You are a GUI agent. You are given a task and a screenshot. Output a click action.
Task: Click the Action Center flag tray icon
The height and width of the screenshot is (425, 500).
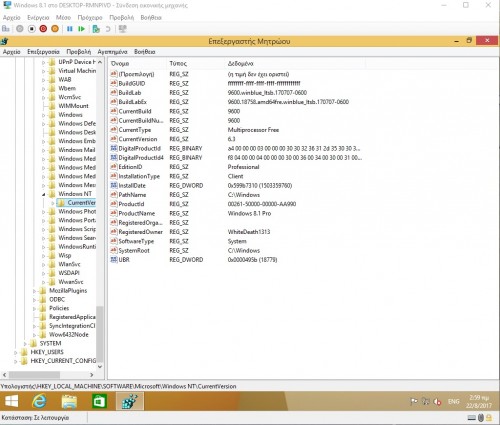[x=414, y=401]
